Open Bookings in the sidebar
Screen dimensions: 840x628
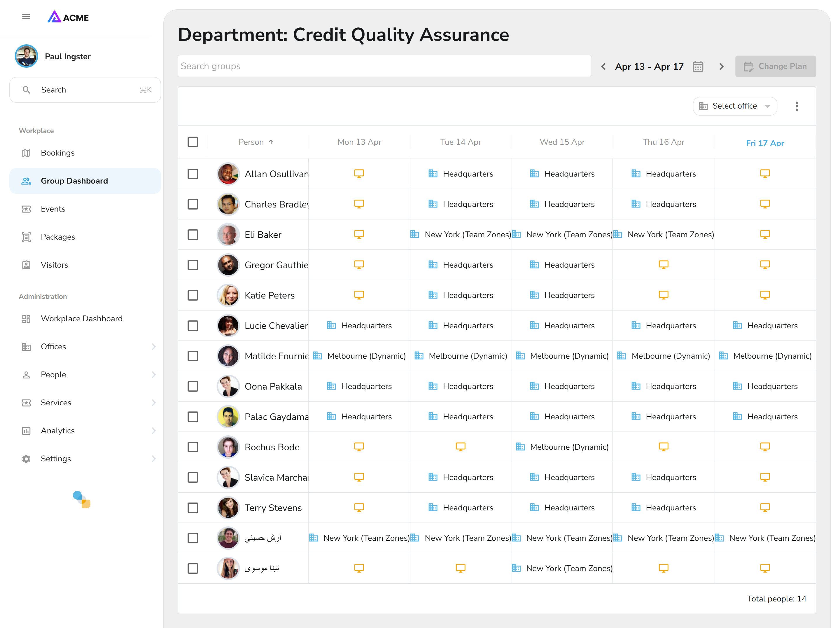pyautogui.click(x=58, y=153)
